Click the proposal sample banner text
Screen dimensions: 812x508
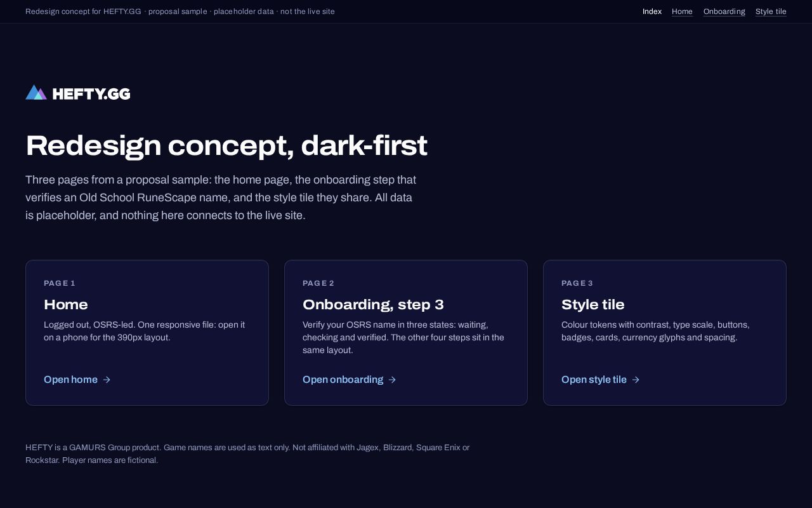click(180, 11)
